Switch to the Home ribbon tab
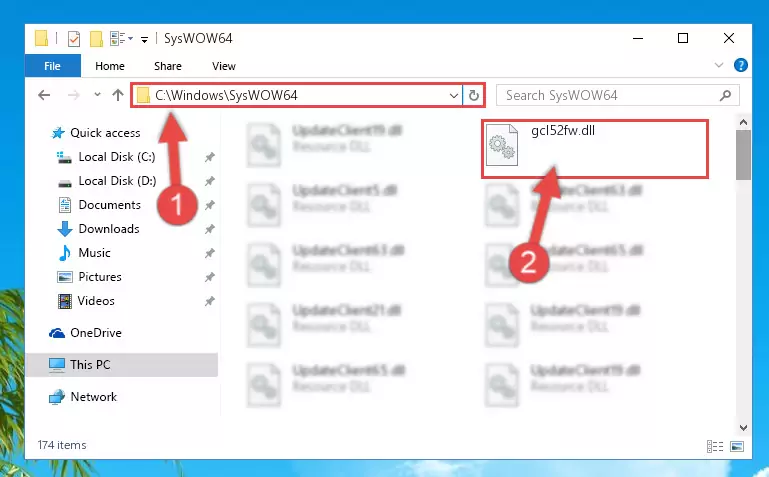 pyautogui.click(x=110, y=66)
